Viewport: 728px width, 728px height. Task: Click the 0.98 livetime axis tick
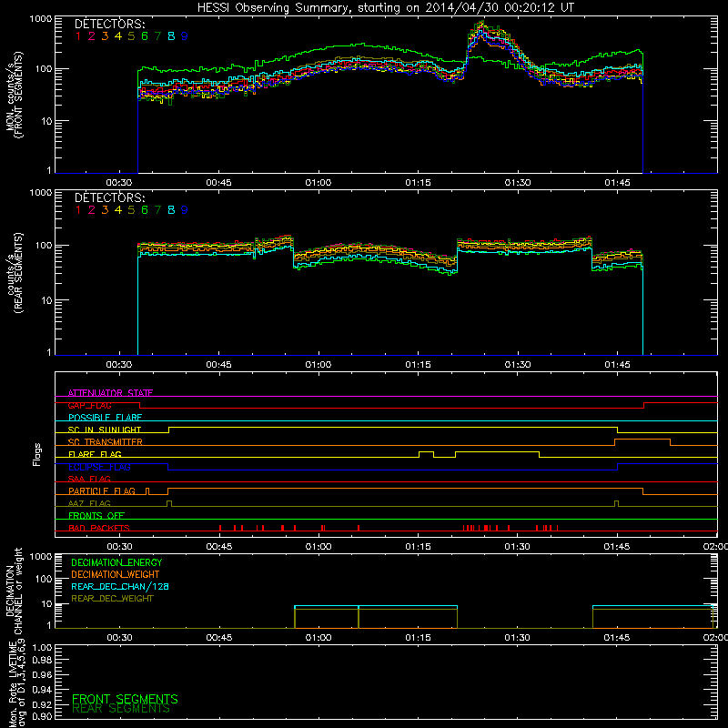[42, 660]
